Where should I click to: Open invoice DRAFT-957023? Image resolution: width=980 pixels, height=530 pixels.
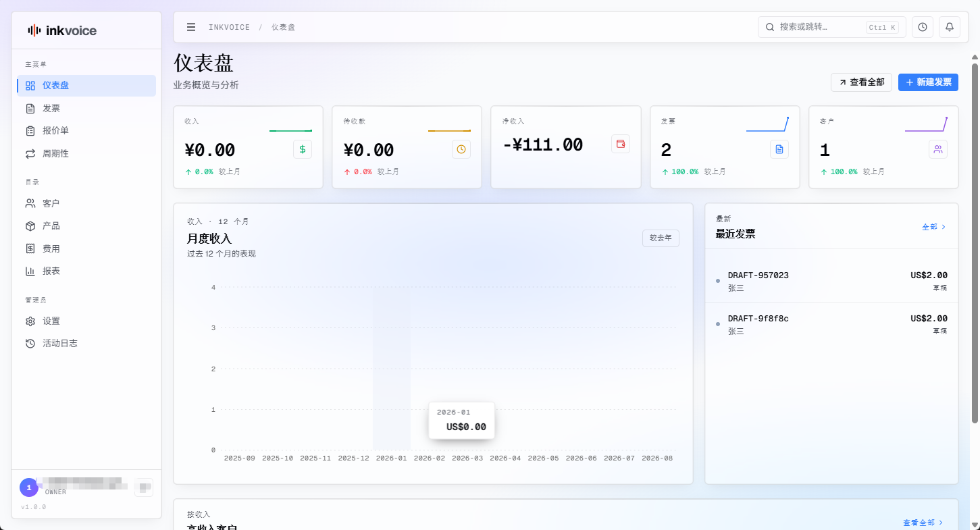[x=831, y=281]
